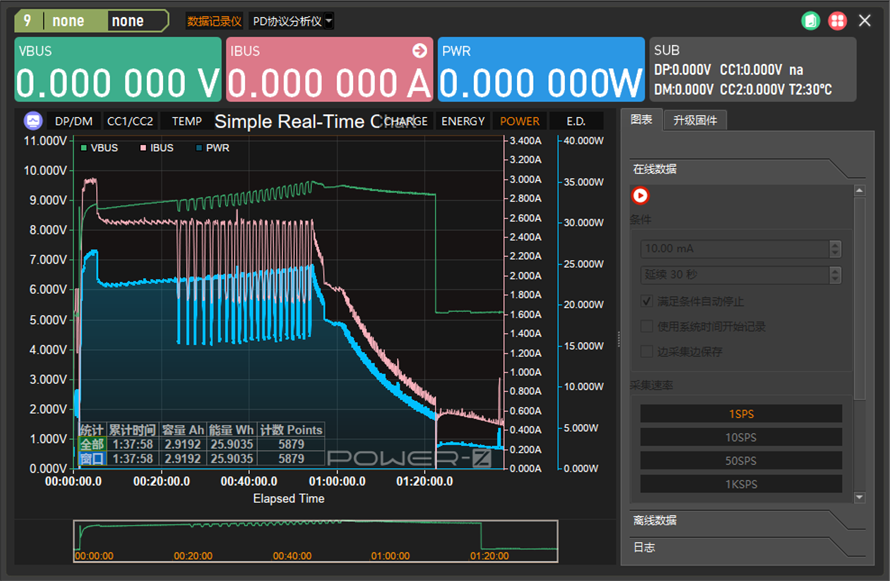The height and width of the screenshot is (581, 890).
Task: Toggle the ENERGY curve button
Action: click(463, 121)
